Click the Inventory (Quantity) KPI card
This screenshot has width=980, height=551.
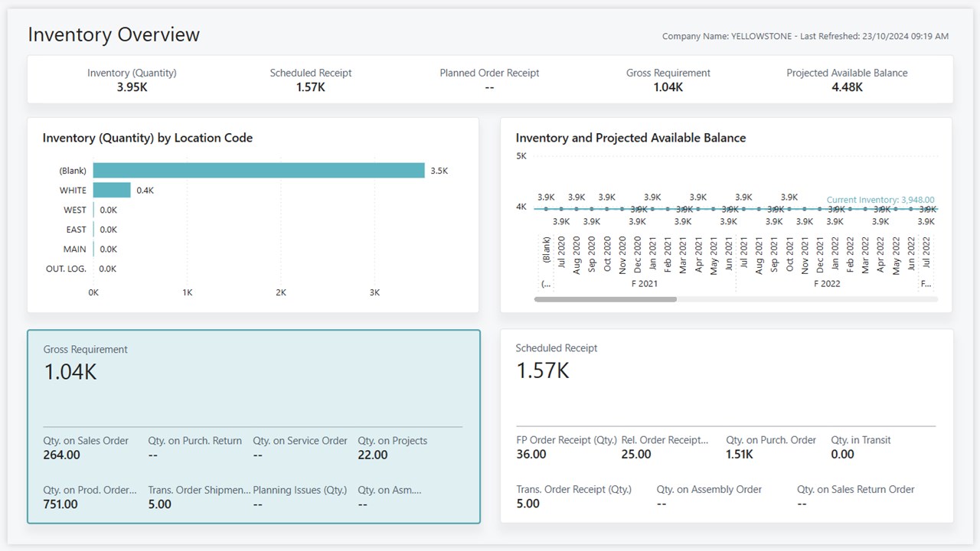click(132, 80)
